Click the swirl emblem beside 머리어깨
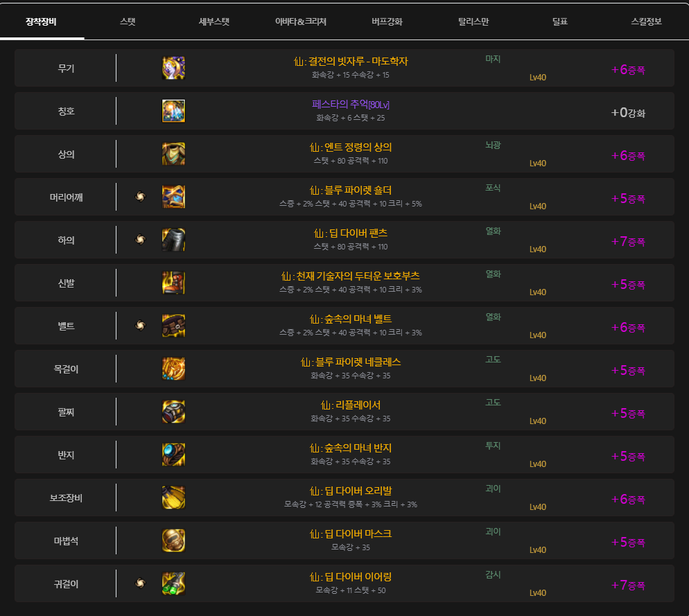The height and width of the screenshot is (616, 689). tap(141, 197)
